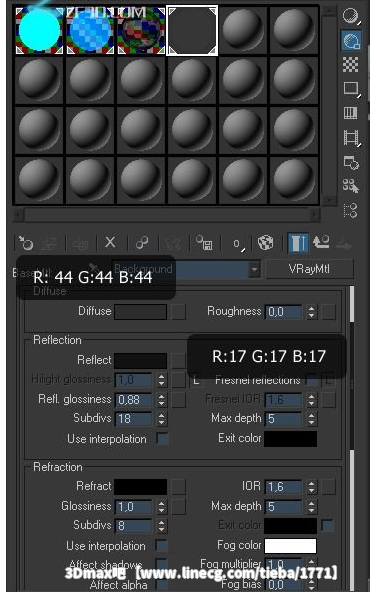Click the VRayMtl material type button

[x=309, y=269]
